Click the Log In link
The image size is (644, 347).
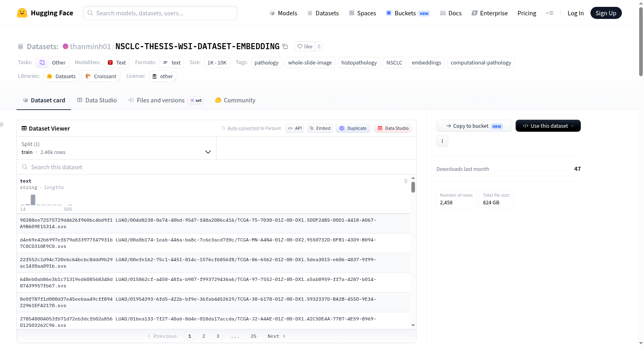coord(576,13)
